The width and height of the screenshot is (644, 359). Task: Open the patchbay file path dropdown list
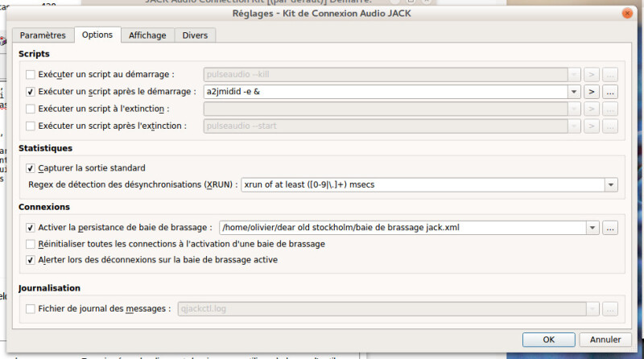(x=593, y=227)
